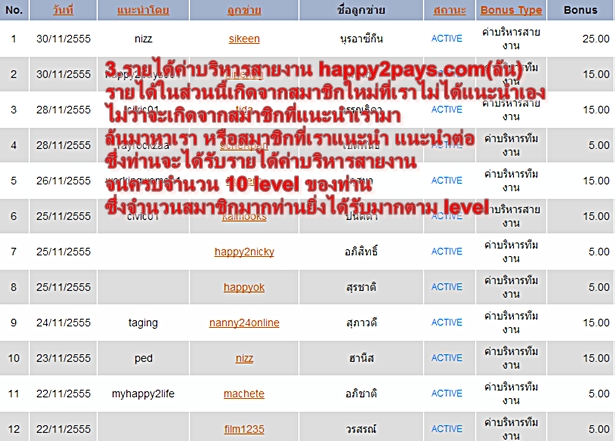Select the name อภิสิทธิ์

pos(361,251)
